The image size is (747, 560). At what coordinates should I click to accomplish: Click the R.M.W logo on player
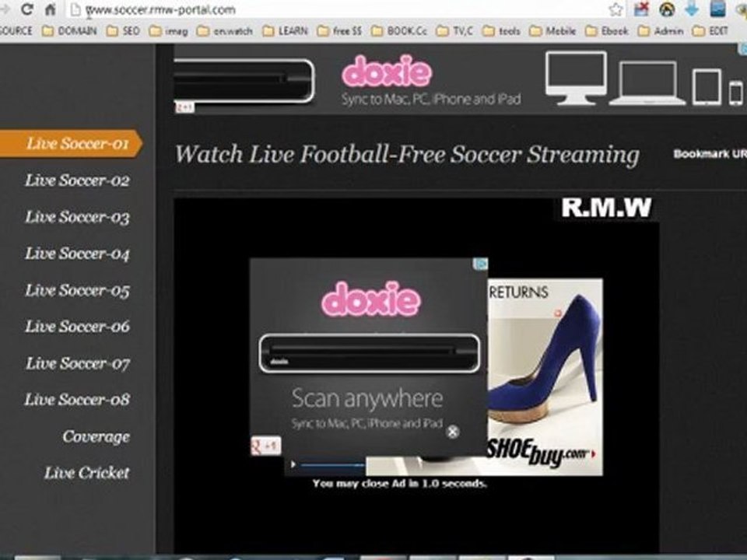coord(606,208)
